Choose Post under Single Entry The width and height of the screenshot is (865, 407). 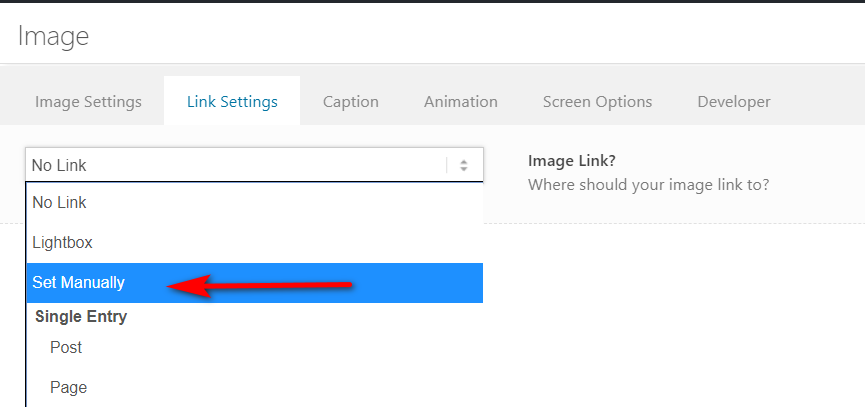coord(255,347)
